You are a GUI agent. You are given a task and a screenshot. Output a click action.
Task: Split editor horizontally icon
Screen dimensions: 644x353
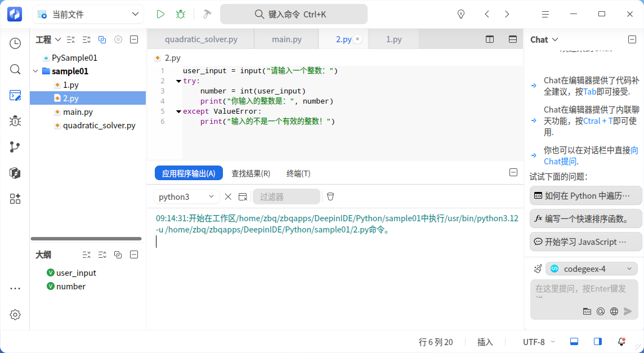pyautogui.click(x=513, y=39)
